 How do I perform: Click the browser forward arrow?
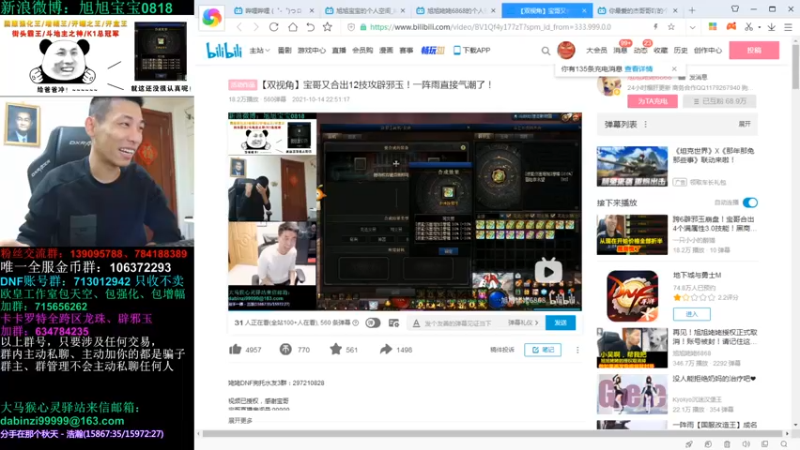pyautogui.click(x=256, y=27)
